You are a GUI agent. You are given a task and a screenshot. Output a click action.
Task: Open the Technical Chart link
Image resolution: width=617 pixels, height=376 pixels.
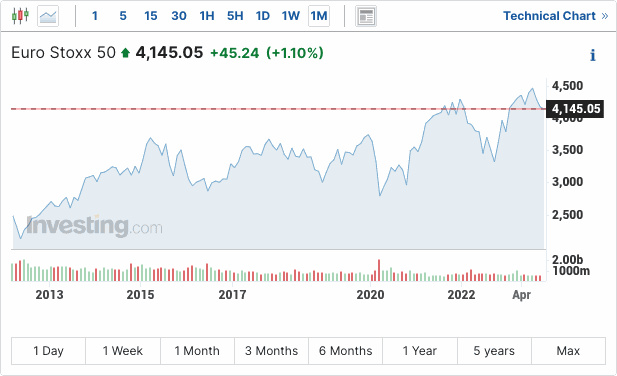[x=556, y=16]
